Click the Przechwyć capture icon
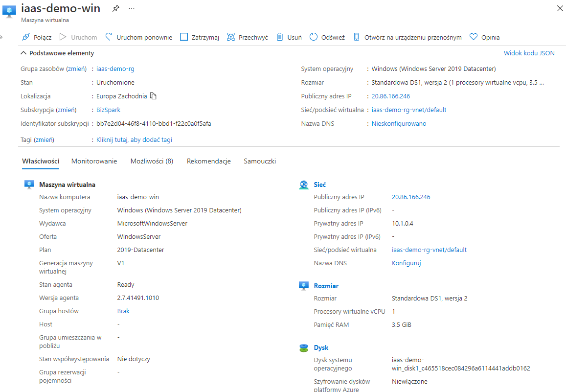Screen dimensions: 566x392 click(231, 37)
